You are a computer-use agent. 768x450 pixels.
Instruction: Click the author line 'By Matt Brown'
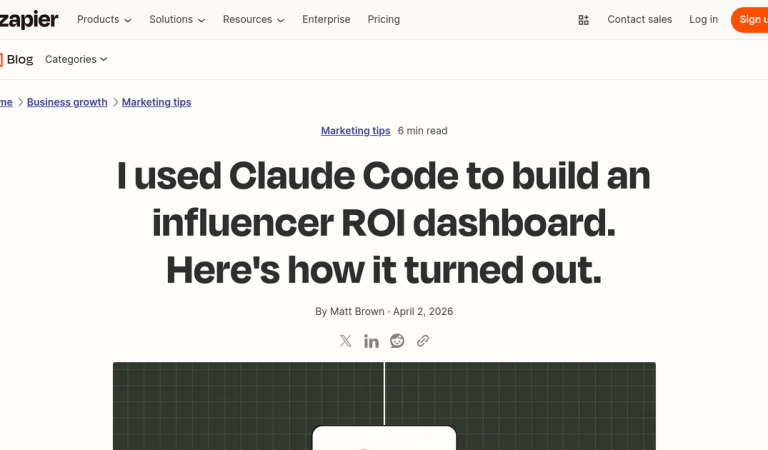[x=350, y=311]
